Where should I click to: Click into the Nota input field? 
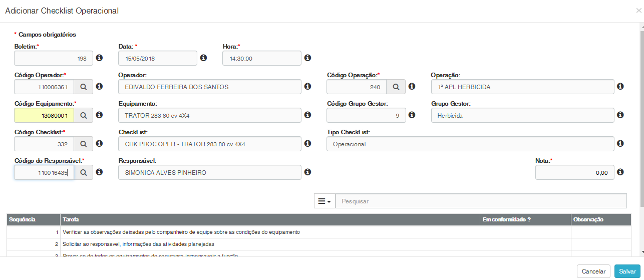point(574,173)
